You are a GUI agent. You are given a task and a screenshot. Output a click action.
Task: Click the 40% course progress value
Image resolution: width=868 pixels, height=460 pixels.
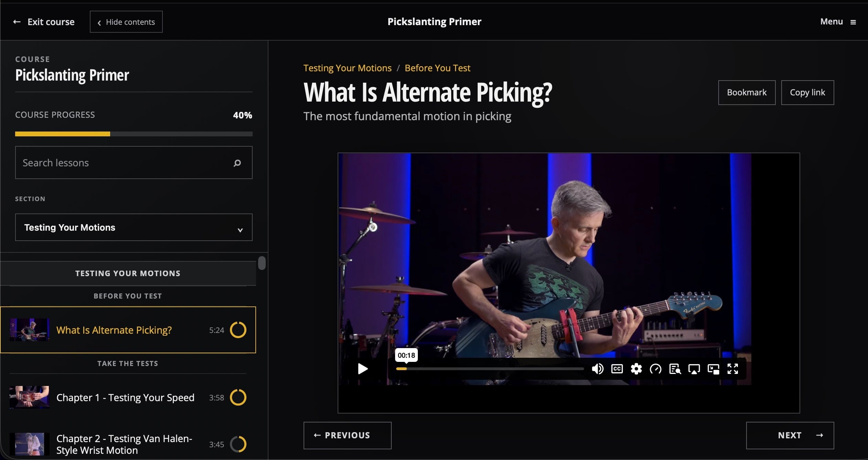243,115
